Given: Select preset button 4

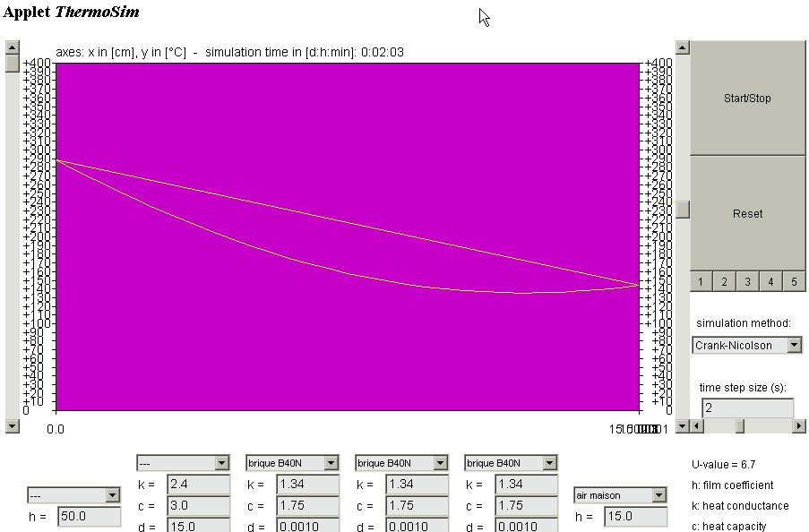Looking at the screenshot, I should (770, 282).
